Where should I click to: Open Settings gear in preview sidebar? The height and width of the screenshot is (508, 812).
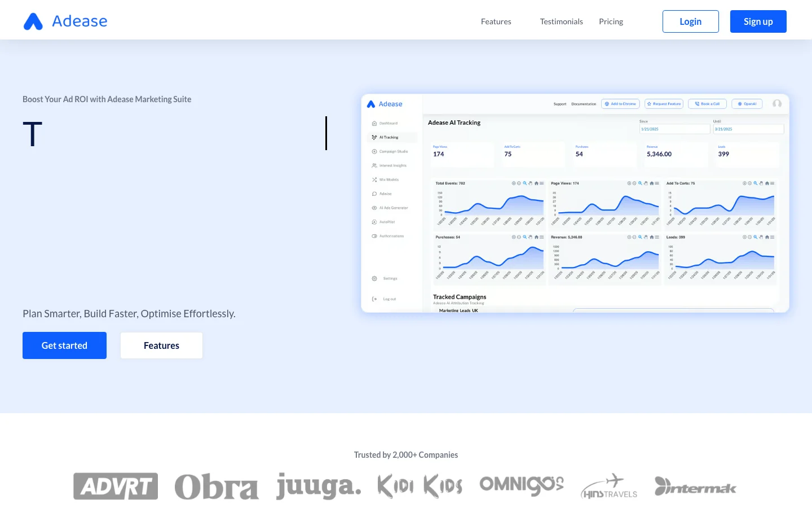pyautogui.click(x=374, y=278)
